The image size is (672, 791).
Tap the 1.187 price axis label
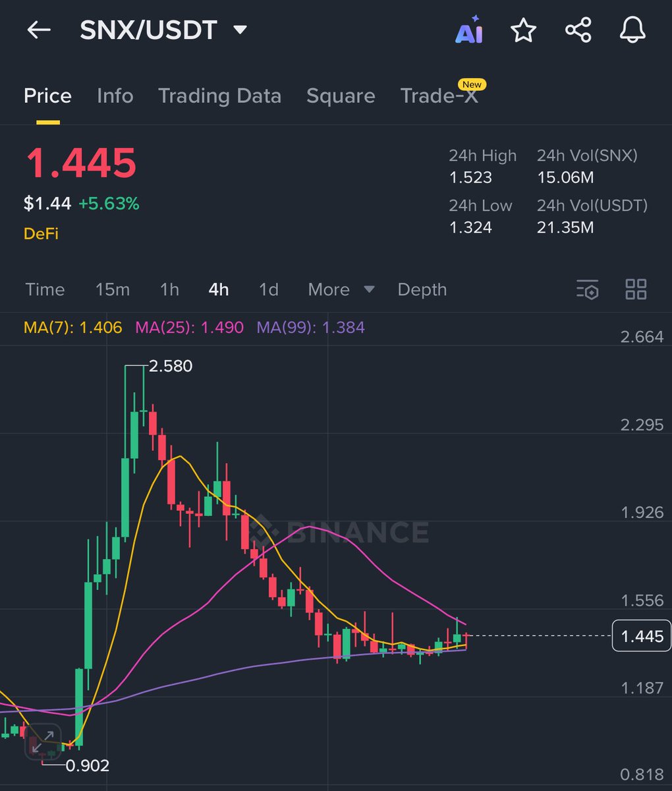coord(642,688)
